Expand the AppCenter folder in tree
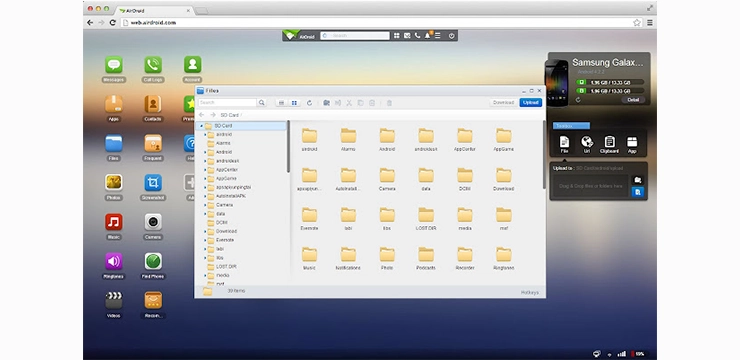 click(205, 169)
